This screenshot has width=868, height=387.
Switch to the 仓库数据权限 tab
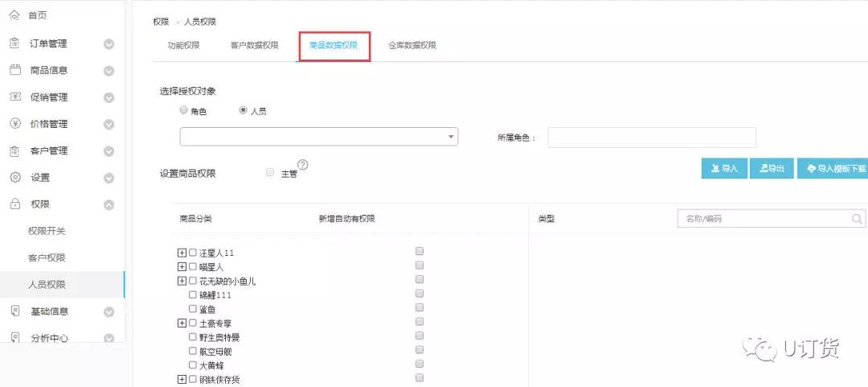click(x=411, y=46)
